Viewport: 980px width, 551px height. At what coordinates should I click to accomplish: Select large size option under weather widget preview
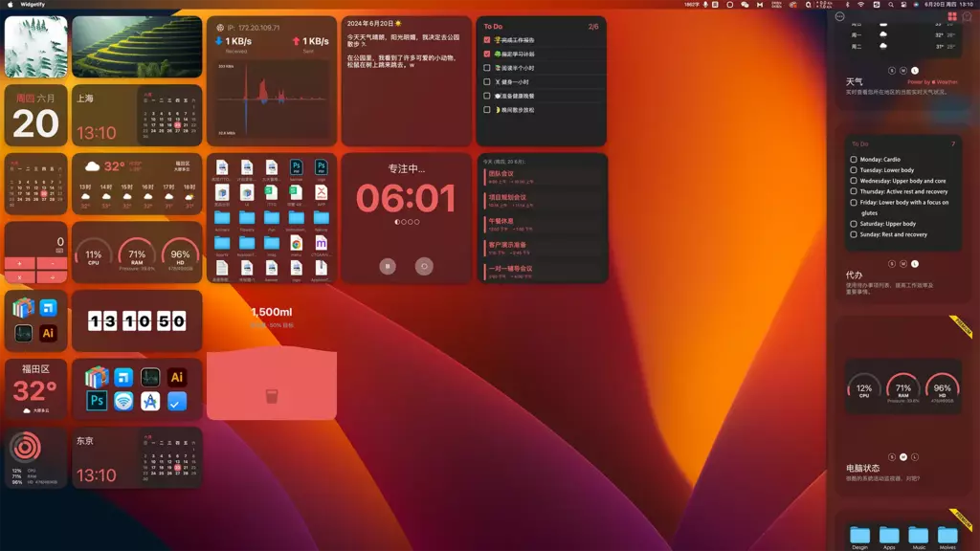pyautogui.click(x=915, y=71)
